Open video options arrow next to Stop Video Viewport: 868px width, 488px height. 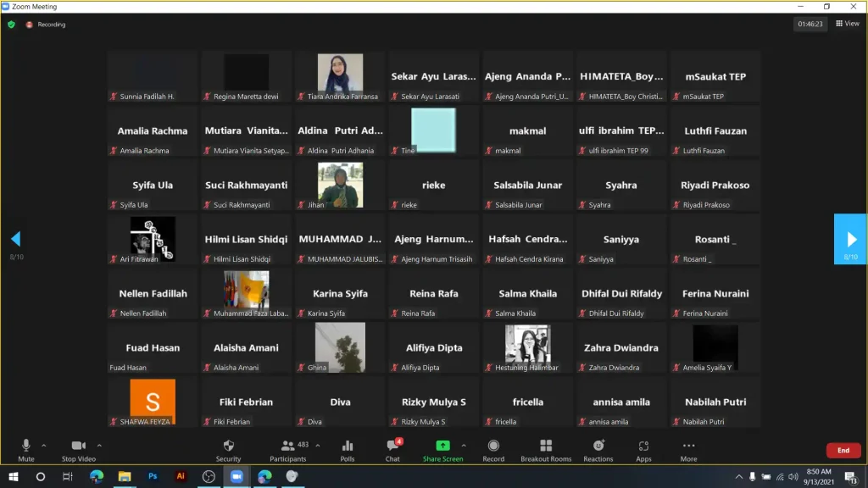tap(99, 446)
